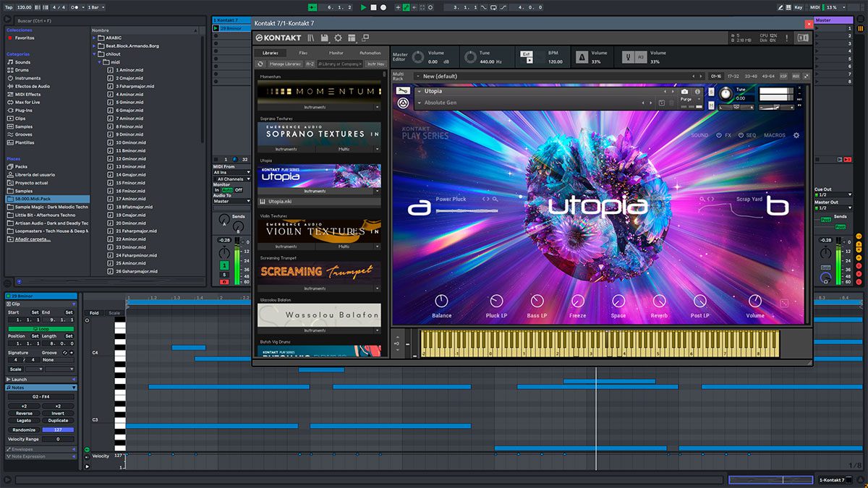Viewport: 868px width, 488px height.
Task: Click the Grooves category icon in browser
Action: point(9,134)
